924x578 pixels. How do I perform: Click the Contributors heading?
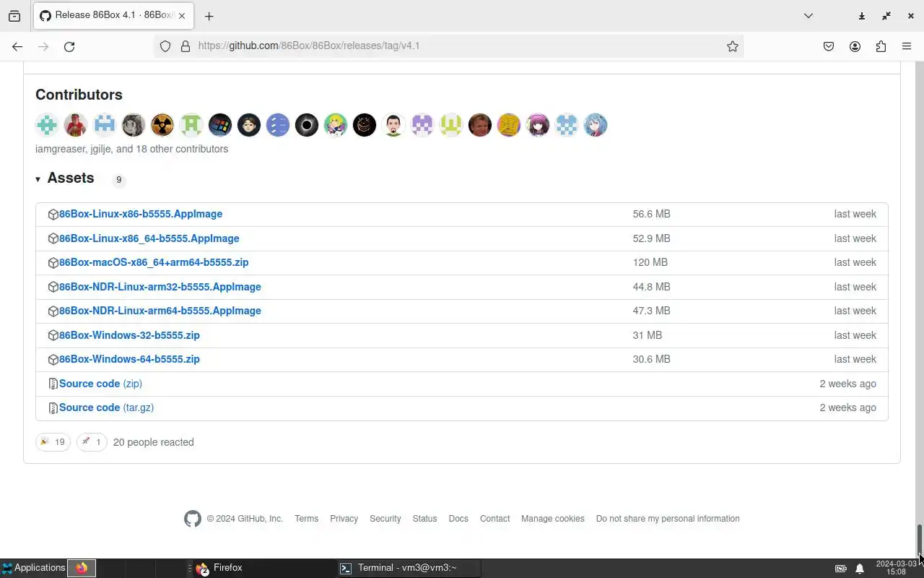[x=79, y=95]
